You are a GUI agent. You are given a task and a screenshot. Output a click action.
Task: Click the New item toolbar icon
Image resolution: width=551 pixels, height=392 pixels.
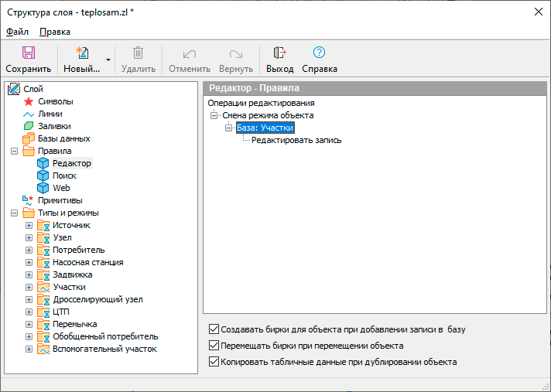click(81, 53)
